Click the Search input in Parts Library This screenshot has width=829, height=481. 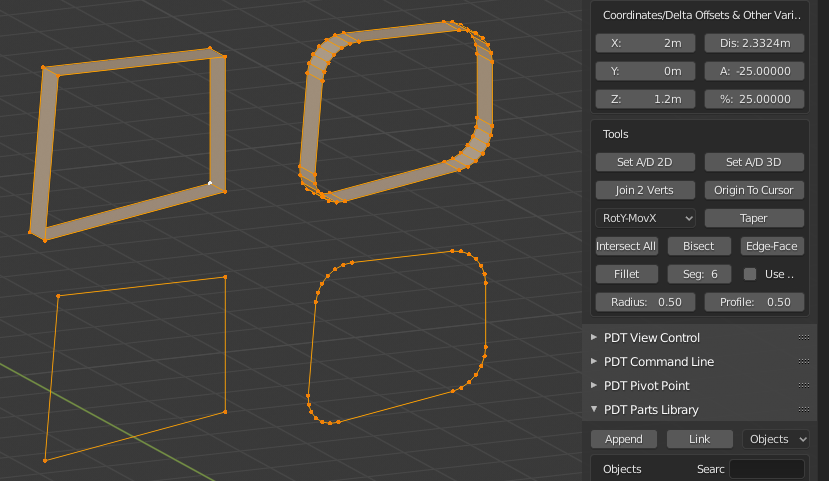pos(766,469)
